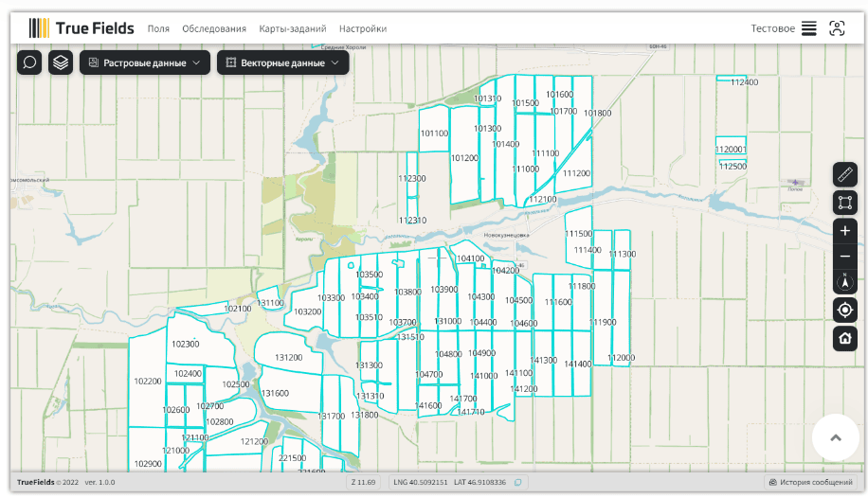Zoom in with the plus button
This screenshot has height=498, width=868.
(x=844, y=231)
